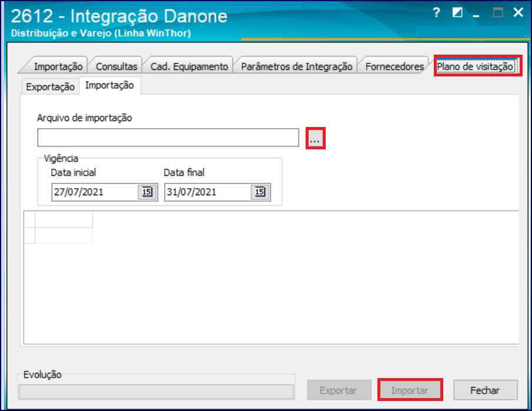532x411 pixels.
Task: Click the empty grid header cell
Action: pyautogui.click(x=63, y=219)
